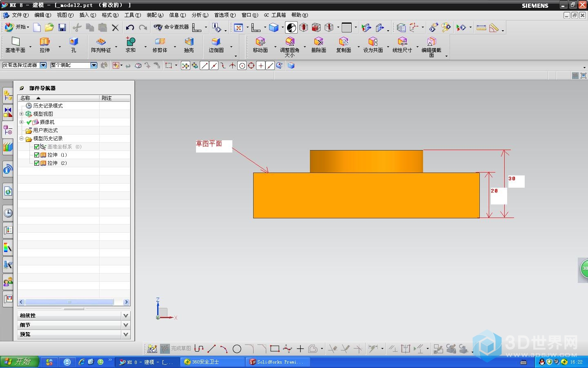The height and width of the screenshot is (368, 588).
Task: Open the 编辑 menu
Action: click(43, 15)
